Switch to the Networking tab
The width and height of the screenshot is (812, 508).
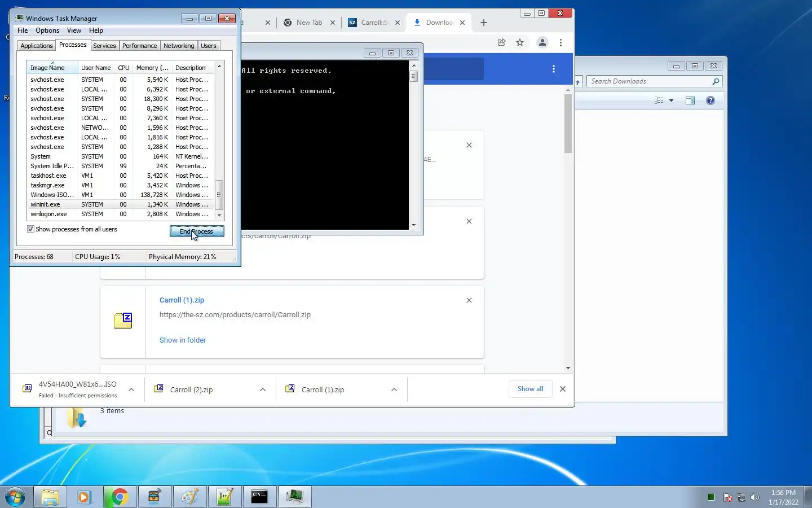click(179, 46)
